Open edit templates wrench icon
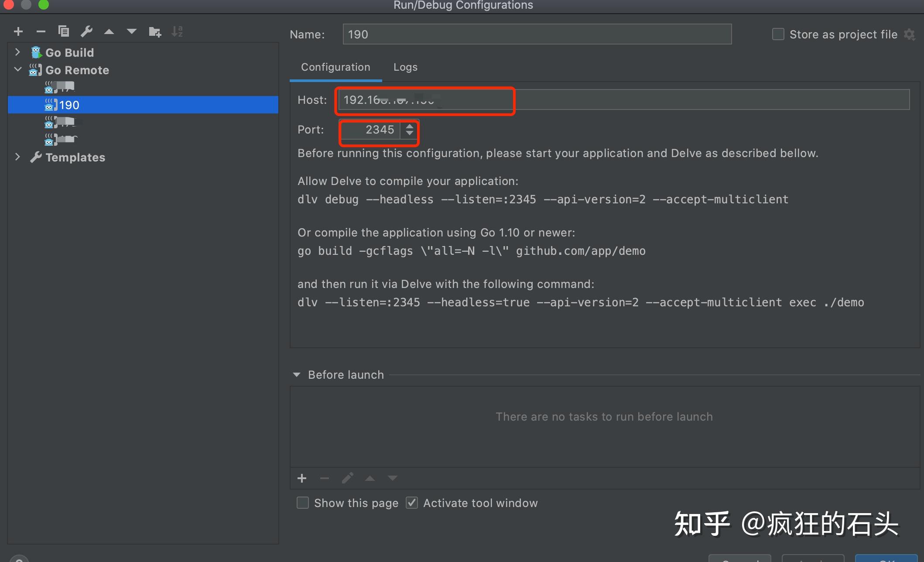924x562 pixels. tap(86, 31)
